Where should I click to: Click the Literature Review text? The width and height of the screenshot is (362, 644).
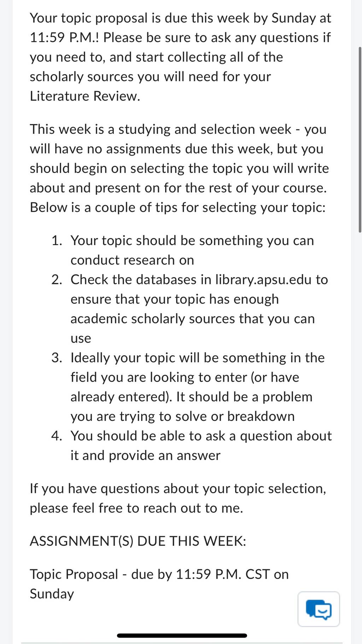[85, 96]
